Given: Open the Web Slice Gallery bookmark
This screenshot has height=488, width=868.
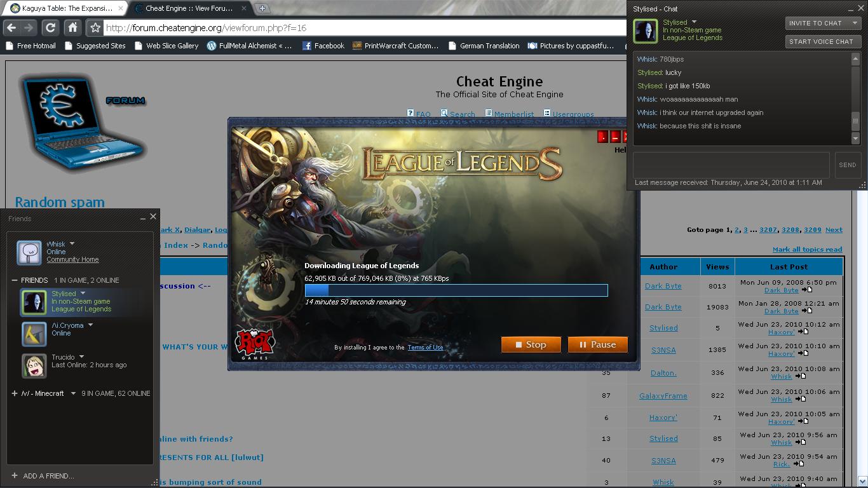Looking at the screenshot, I should (166, 46).
